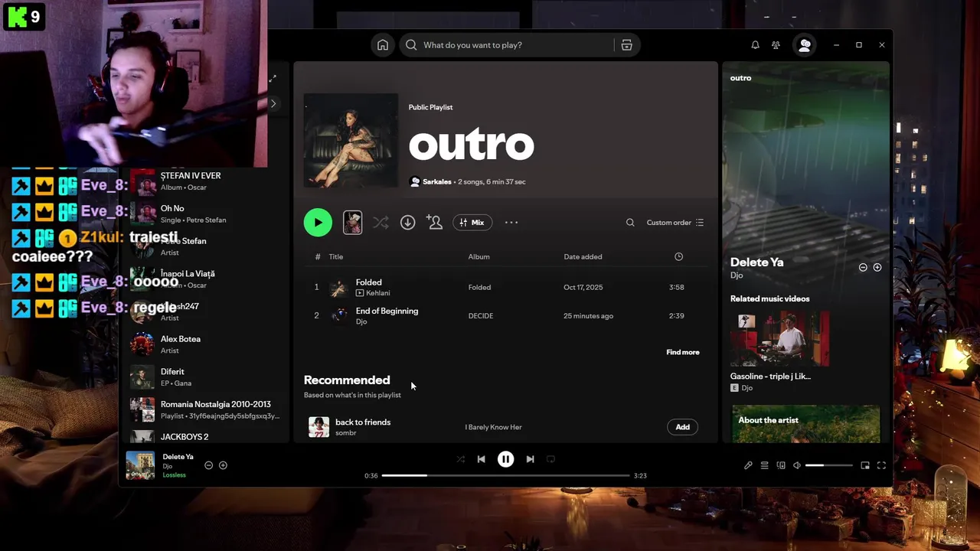Sort by duration clock icon column
Viewport: 980px width, 551px height.
coord(678,256)
